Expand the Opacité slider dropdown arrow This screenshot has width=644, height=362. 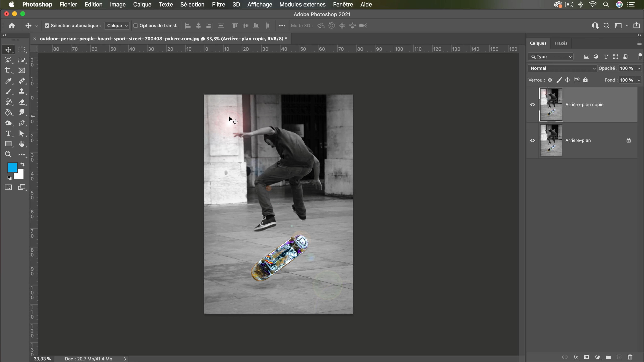coord(639,68)
